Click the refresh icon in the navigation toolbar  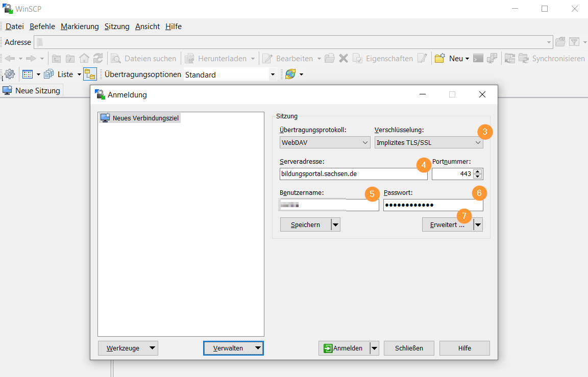coord(97,59)
